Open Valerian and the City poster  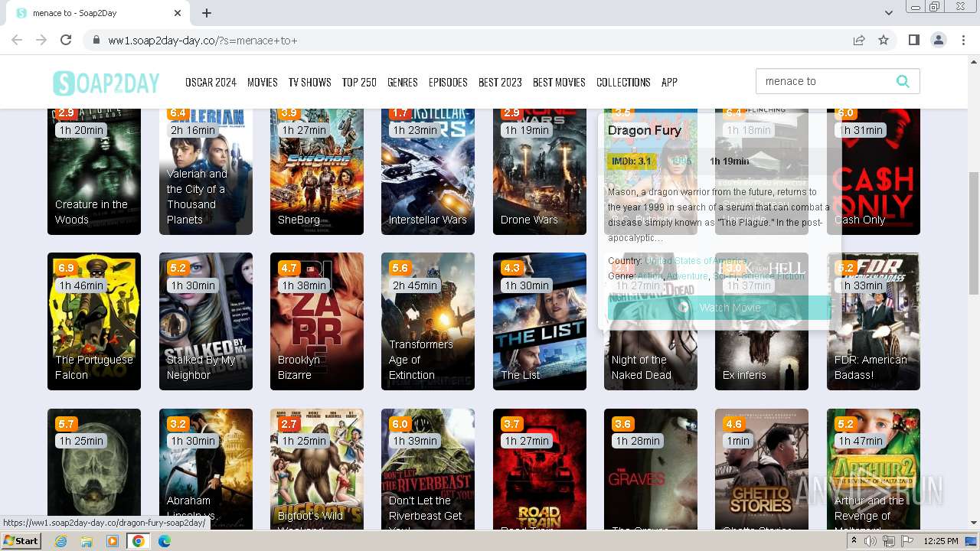tap(206, 171)
